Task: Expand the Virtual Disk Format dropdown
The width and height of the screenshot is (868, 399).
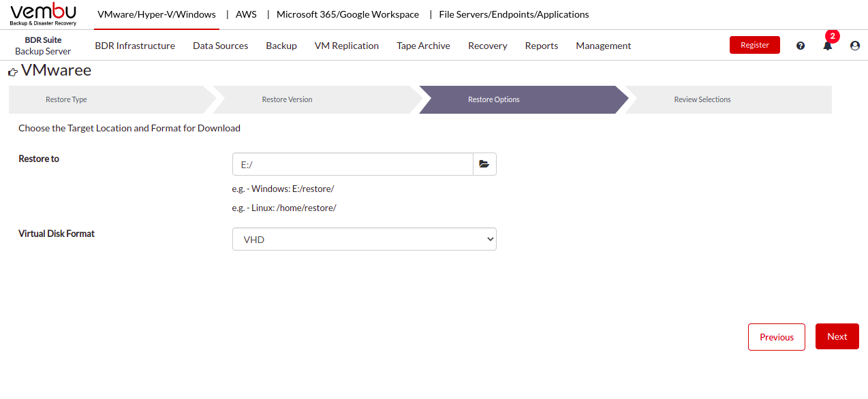Action: pyautogui.click(x=365, y=239)
